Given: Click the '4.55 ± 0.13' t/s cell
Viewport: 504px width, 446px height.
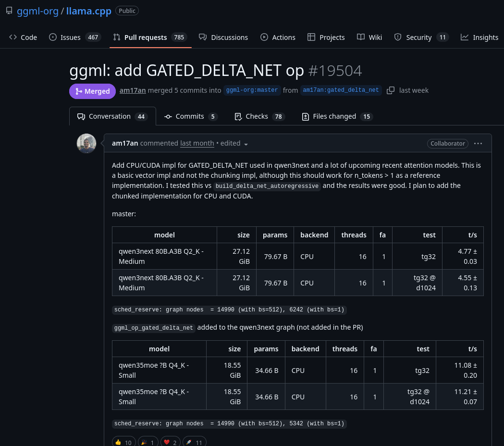Looking at the screenshot, I should pos(463,283).
